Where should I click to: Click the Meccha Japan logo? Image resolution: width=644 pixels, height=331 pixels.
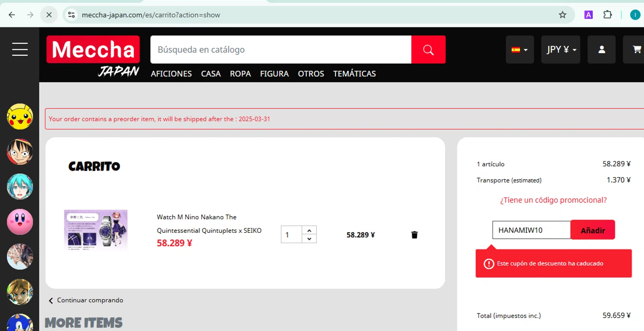point(93,56)
